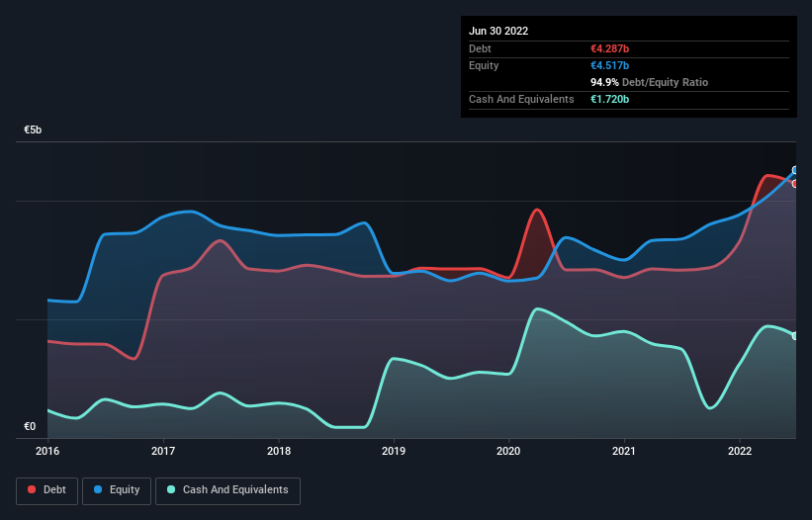Click the €4.287b debt value

[609, 48]
